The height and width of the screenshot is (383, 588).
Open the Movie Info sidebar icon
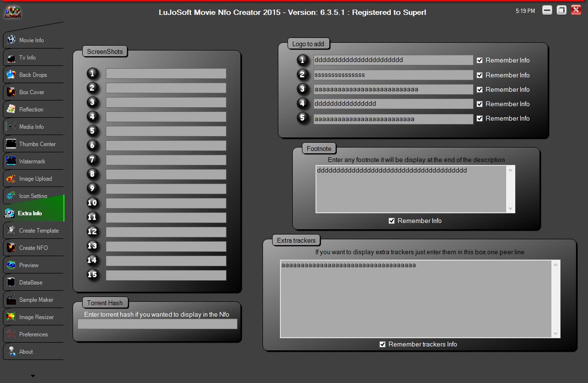click(11, 40)
